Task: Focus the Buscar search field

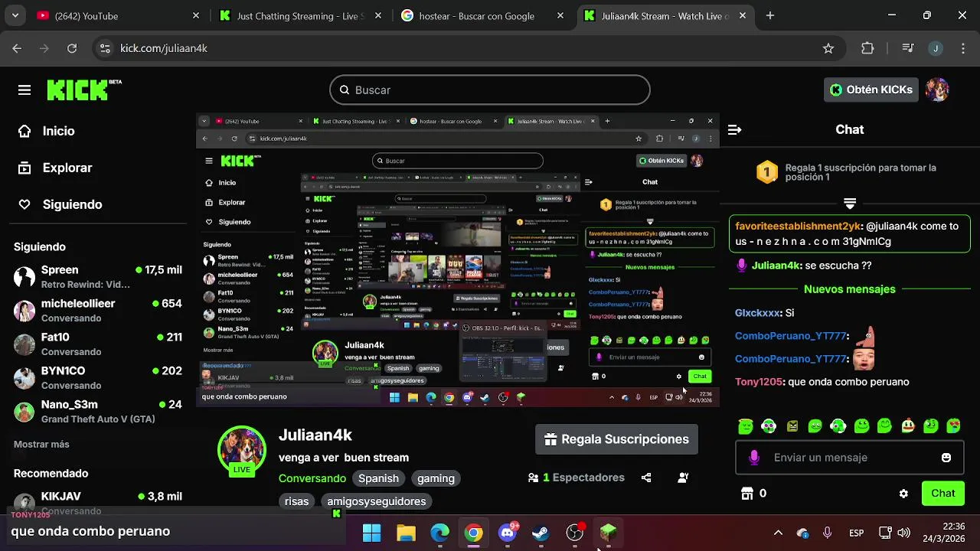Action: coord(490,90)
